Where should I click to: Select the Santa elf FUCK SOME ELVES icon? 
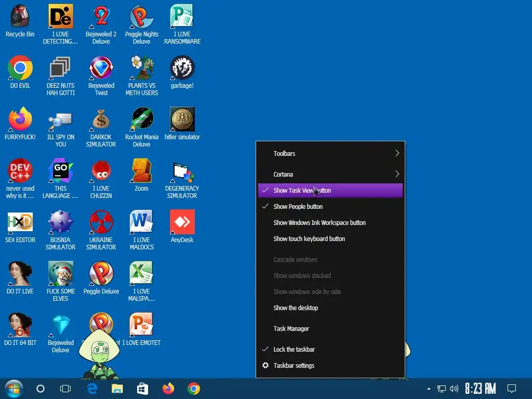[60, 273]
